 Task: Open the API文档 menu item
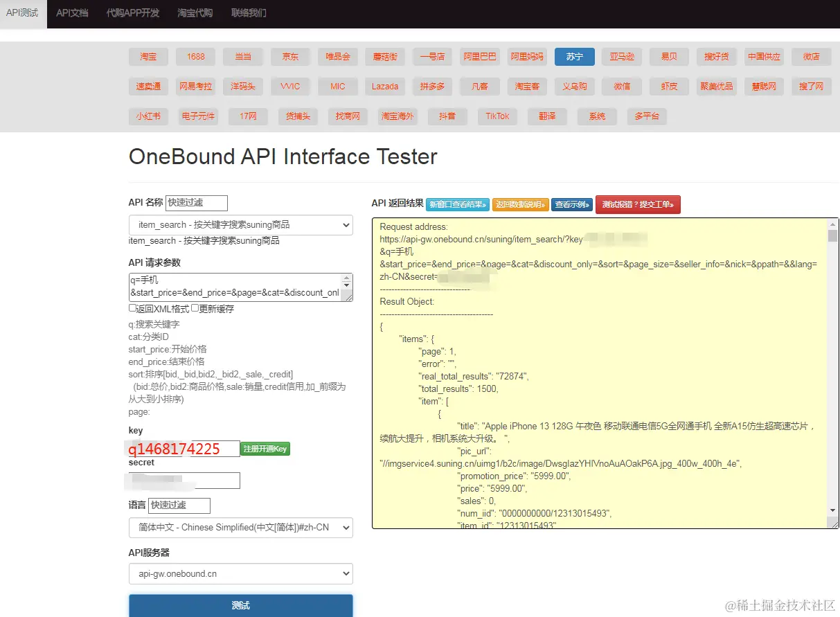pyautogui.click(x=72, y=13)
